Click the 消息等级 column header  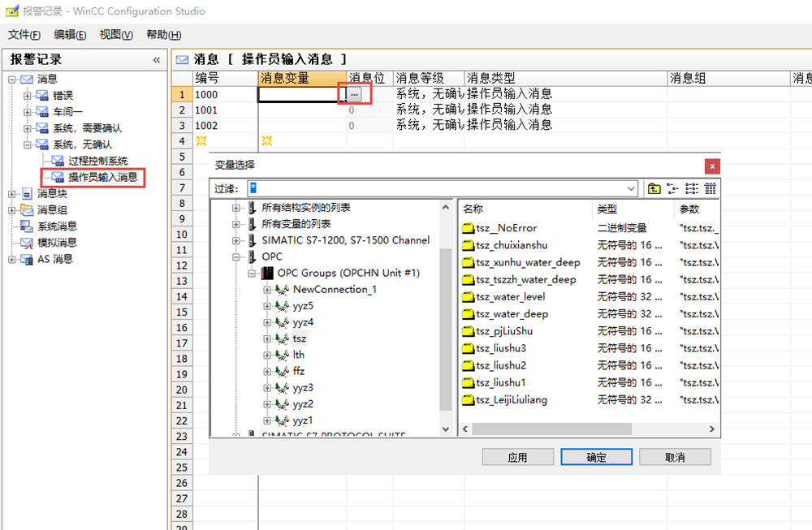coord(420,78)
